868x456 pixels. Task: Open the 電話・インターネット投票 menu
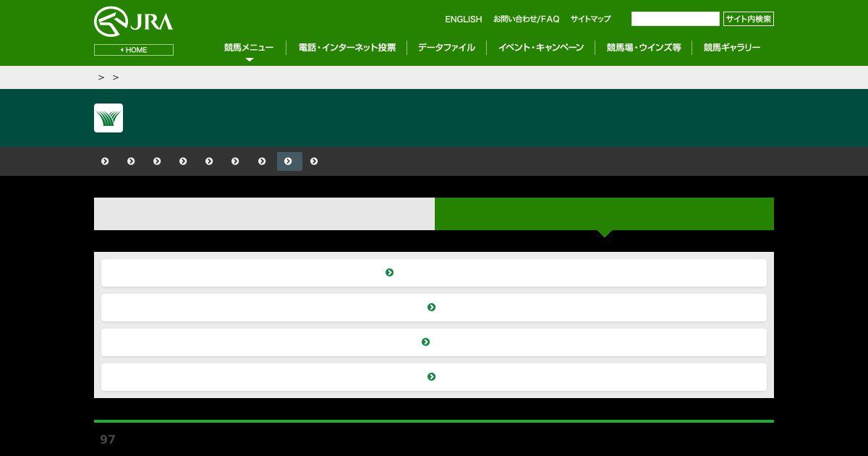tap(347, 48)
